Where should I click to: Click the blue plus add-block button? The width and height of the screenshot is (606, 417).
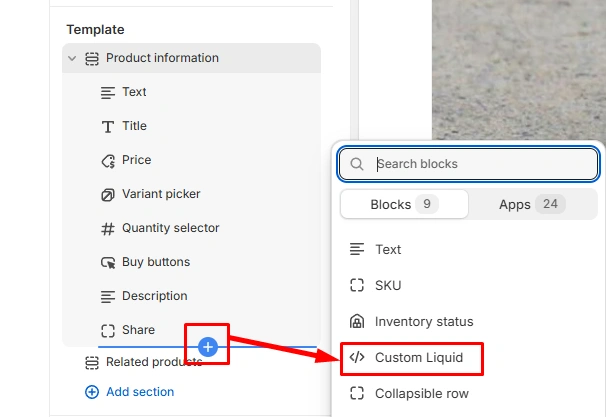coord(208,347)
